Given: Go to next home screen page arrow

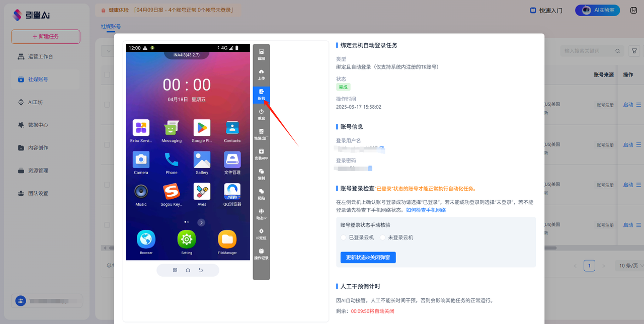Looking at the screenshot, I should click(x=201, y=222).
